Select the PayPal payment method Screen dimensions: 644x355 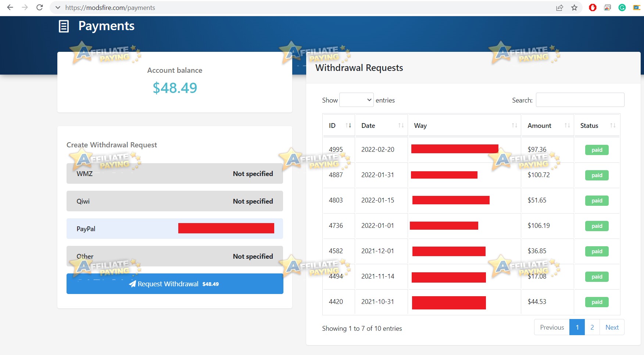tap(175, 229)
